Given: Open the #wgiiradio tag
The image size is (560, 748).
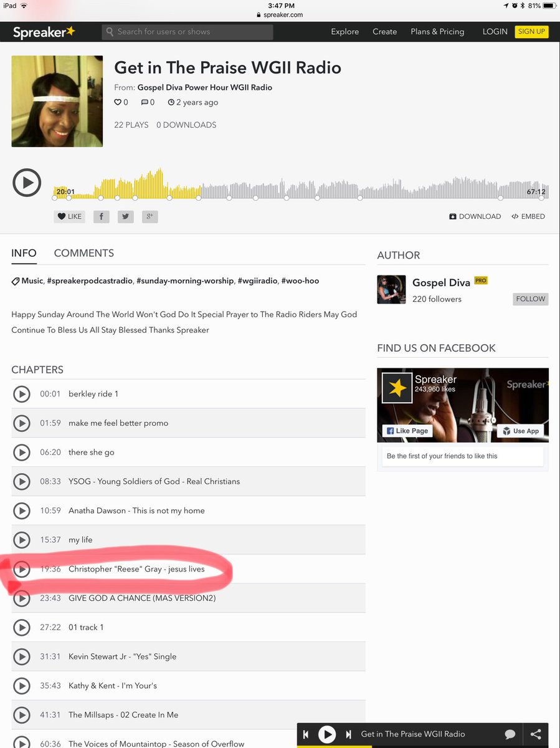Looking at the screenshot, I should pyautogui.click(x=257, y=281).
